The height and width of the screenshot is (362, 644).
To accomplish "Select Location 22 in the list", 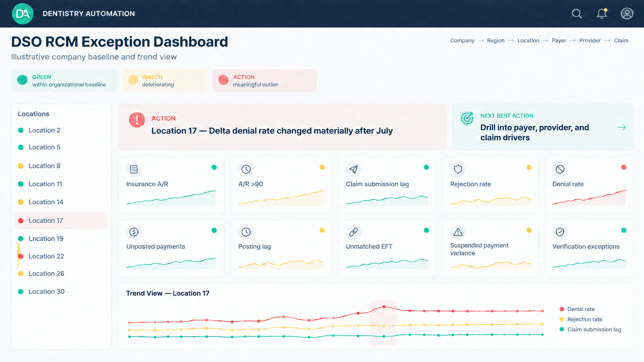I will click(x=61, y=256).
